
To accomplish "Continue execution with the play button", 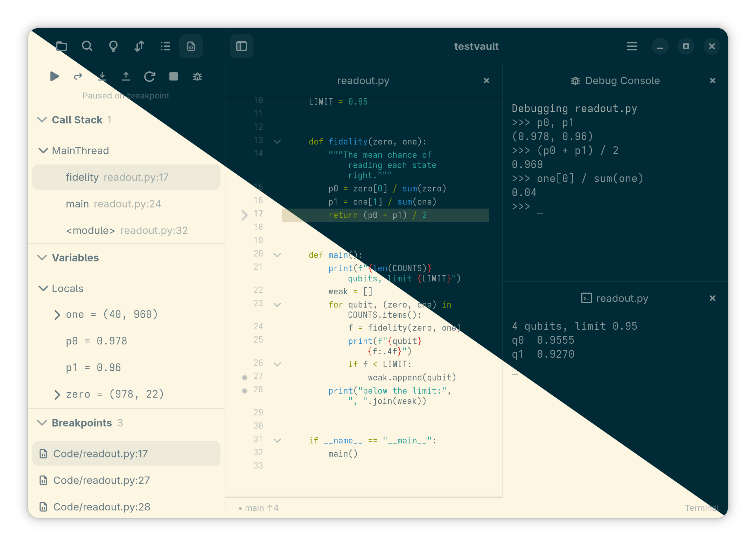I will (55, 76).
